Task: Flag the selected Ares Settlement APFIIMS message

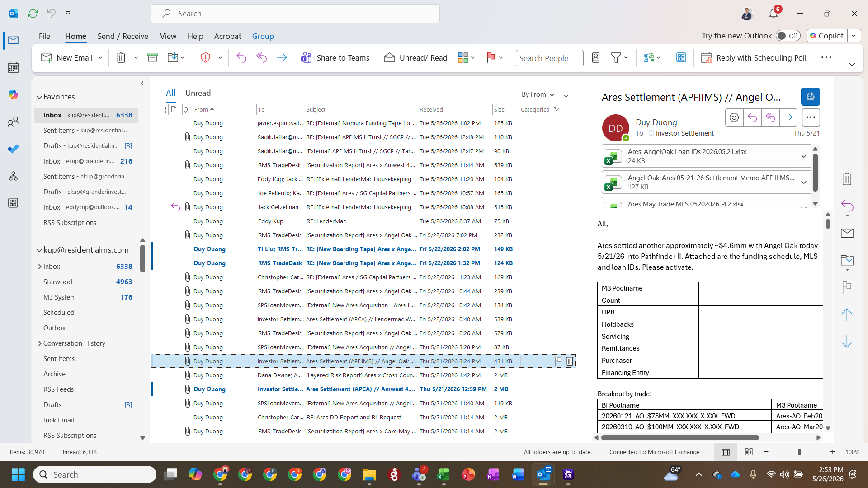Action: (x=558, y=361)
